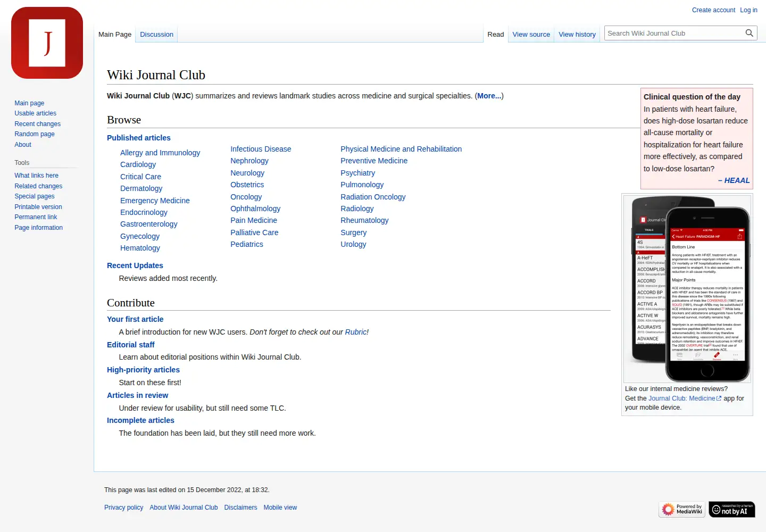Viewport: 766px width, 532px height.
Task: Browse Oncology articles
Action: click(x=246, y=197)
